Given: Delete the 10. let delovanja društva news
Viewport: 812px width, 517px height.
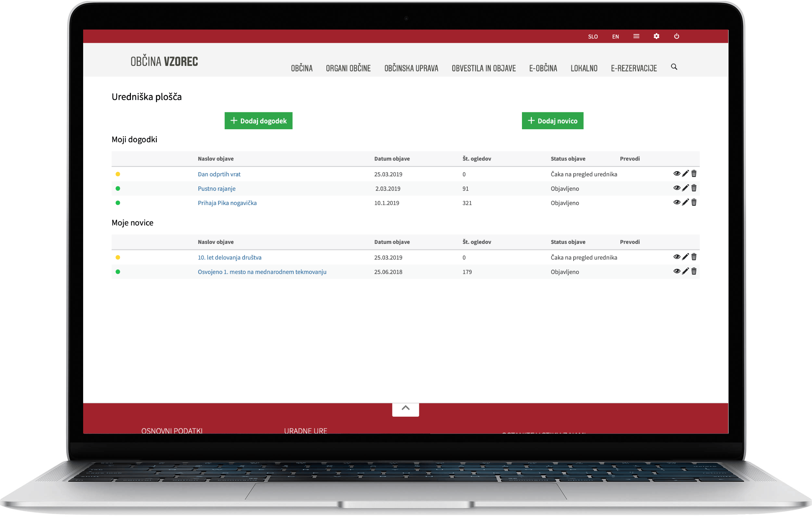Looking at the screenshot, I should (694, 257).
